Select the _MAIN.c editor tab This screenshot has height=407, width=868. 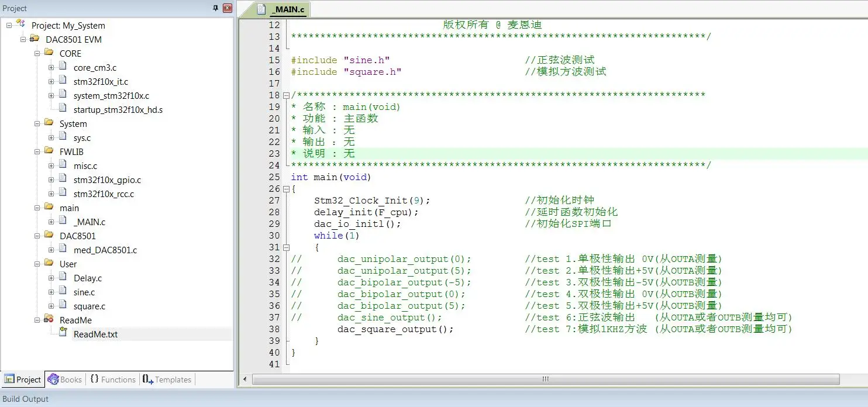282,9
